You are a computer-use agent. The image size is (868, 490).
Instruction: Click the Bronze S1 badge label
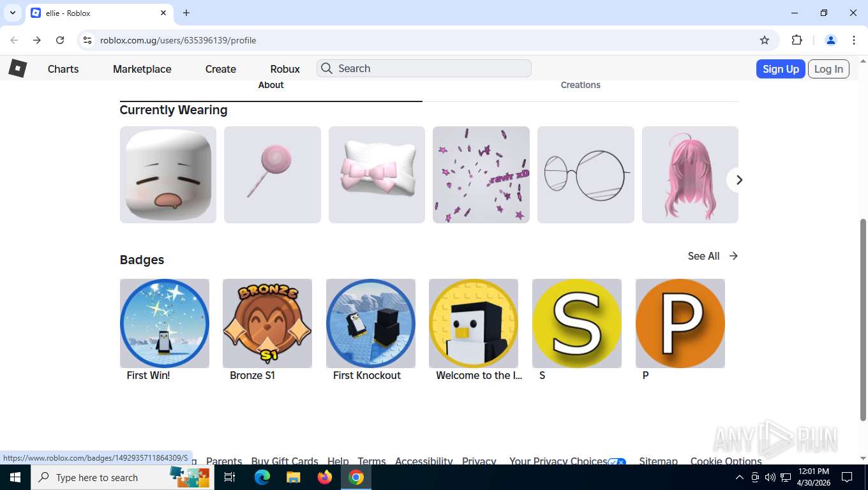(252, 375)
